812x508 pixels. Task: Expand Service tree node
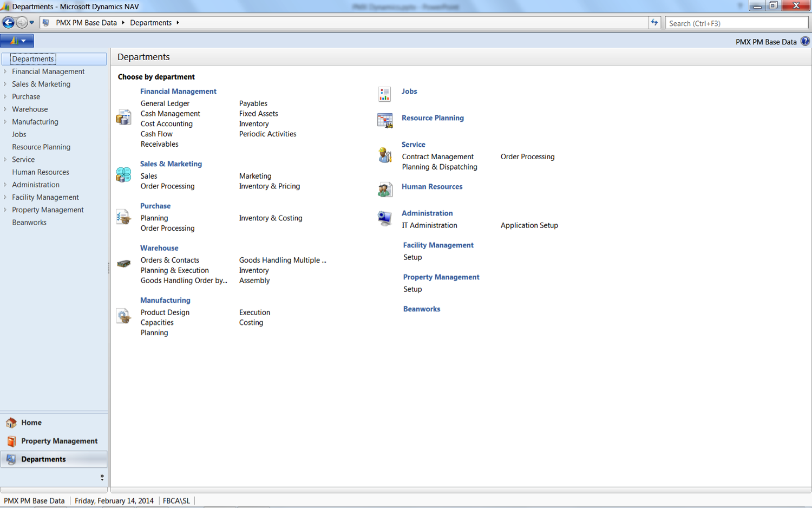point(5,159)
